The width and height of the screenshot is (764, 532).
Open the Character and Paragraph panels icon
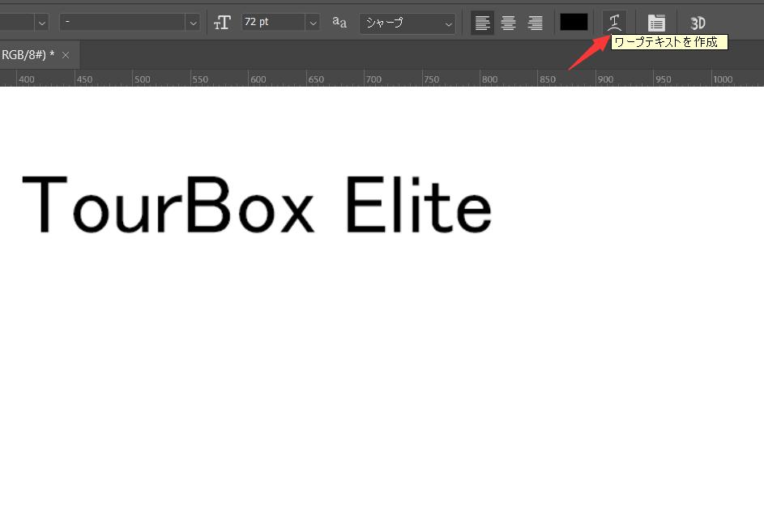click(x=656, y=23)
